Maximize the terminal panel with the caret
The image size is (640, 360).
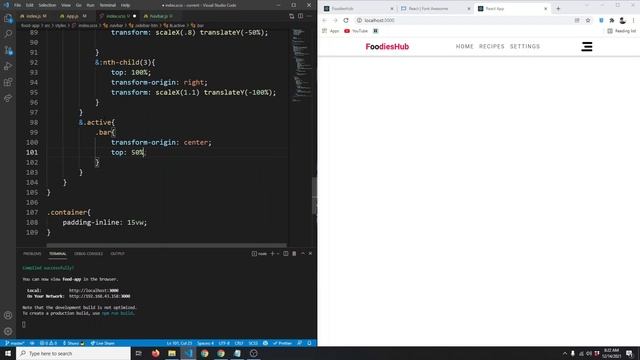pyautogui.click(x=303, y=253)
